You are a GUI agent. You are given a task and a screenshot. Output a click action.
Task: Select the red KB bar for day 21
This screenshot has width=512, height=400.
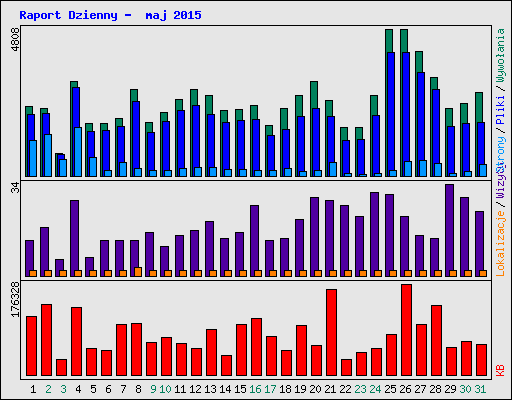(x=331, y=333)
